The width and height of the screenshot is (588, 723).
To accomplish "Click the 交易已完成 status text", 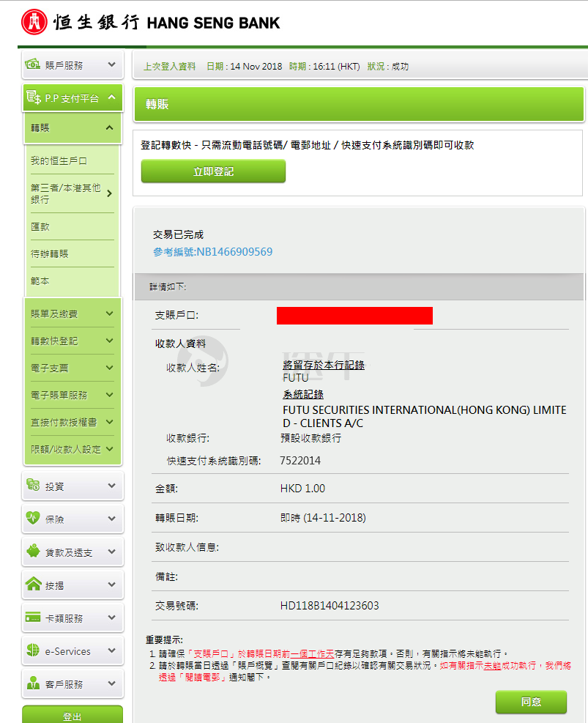I will (x=179, y=234).
